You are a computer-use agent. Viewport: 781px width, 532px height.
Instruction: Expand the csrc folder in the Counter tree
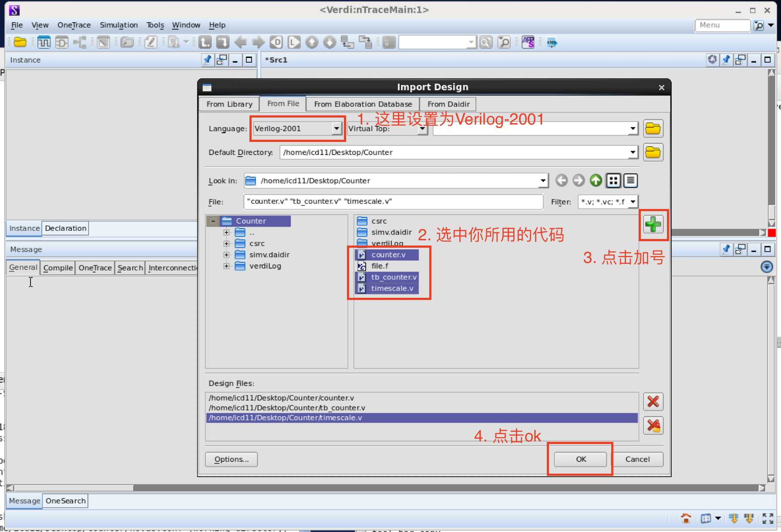[x=226, y=243]
